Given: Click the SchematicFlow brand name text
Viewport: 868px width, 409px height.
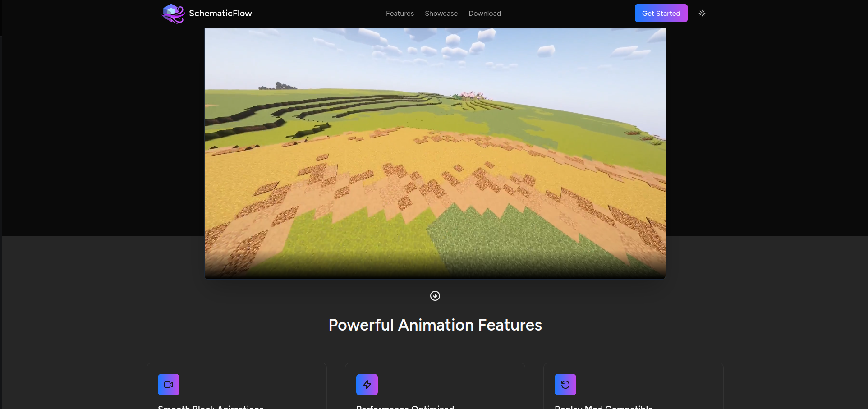Looking at the screenshot, I should [220, 14].
